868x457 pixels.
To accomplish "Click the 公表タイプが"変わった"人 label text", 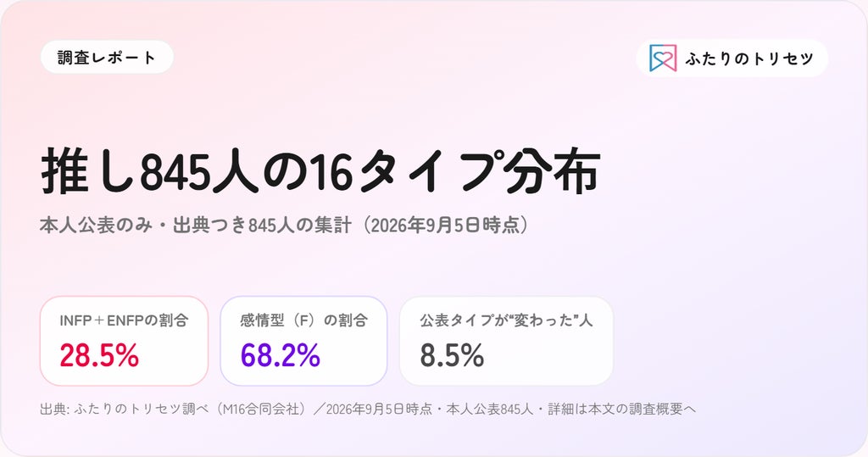I will (506, 320).
